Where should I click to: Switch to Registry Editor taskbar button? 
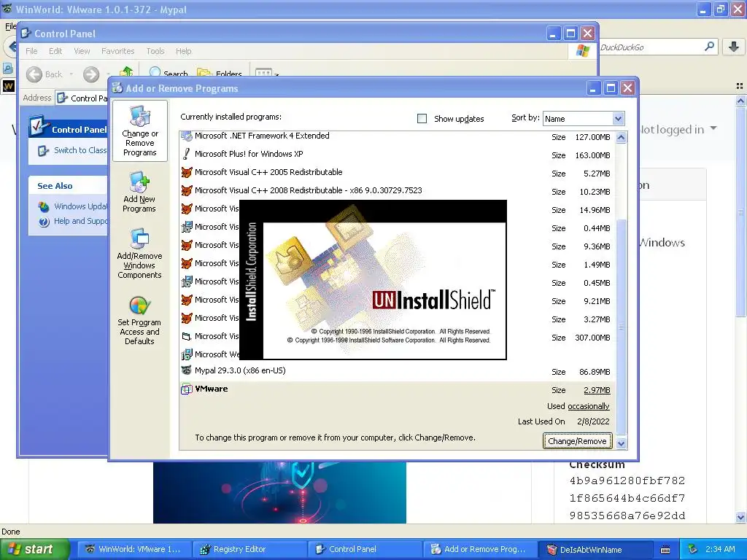tap(249, 550)
